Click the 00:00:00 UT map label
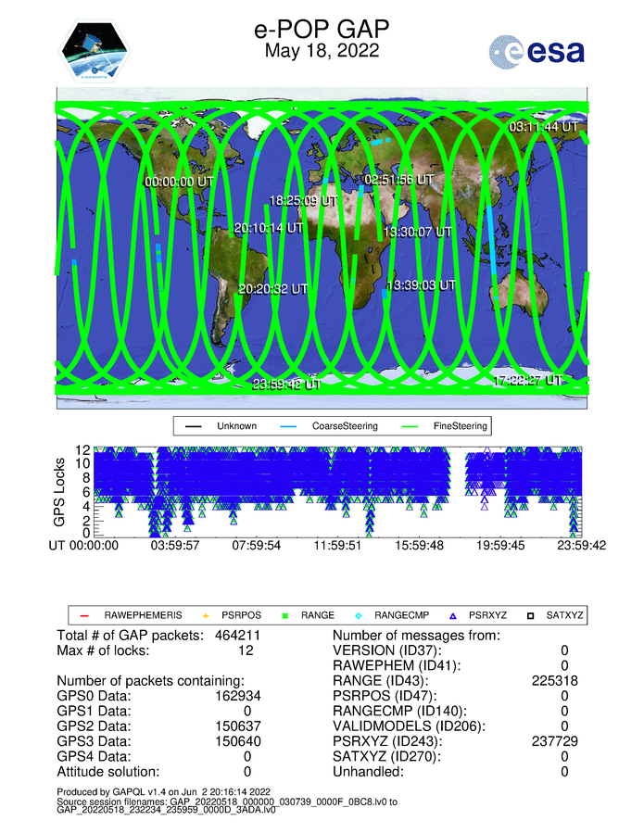This screenshot has width=644, height=833. coord(179,182)
